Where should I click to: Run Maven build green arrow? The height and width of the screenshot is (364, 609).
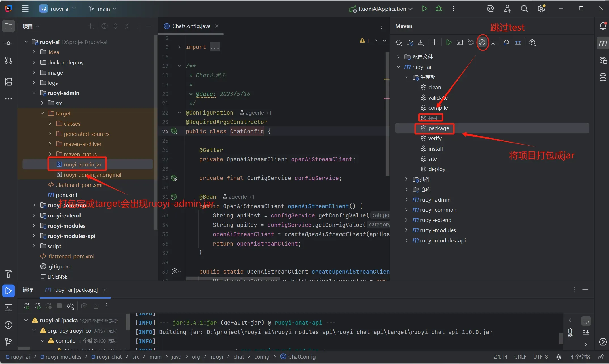449,43
